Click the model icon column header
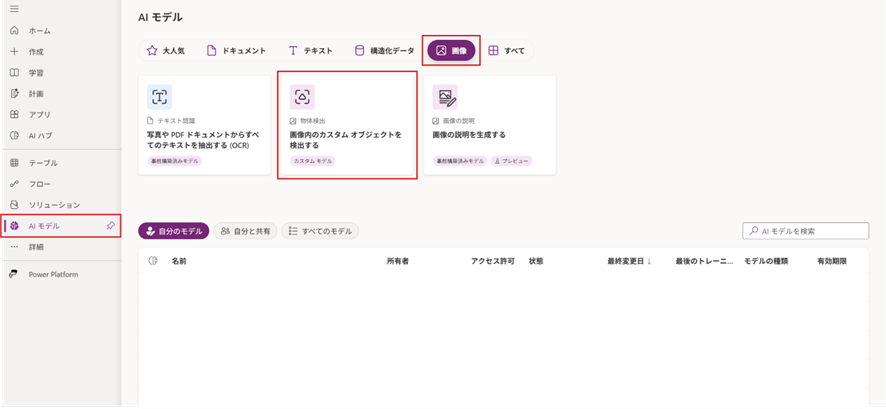This screenshot has height=409, width=886. (153, 261)
